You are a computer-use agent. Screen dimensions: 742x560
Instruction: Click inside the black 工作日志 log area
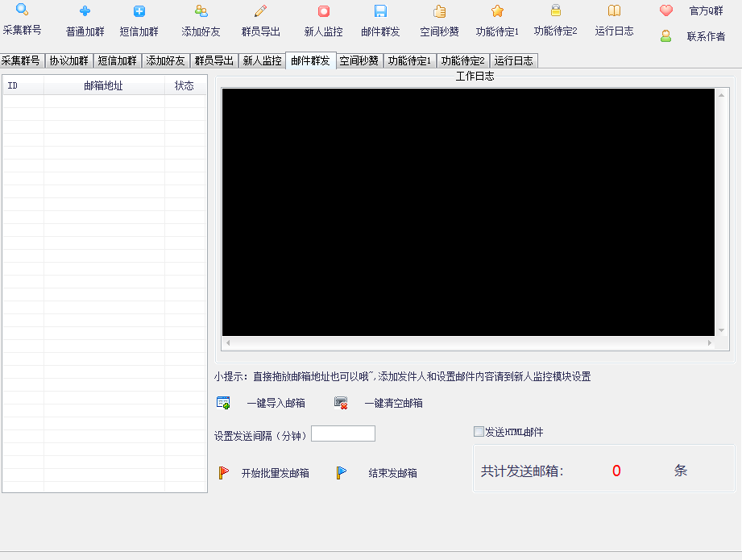click(468, 212)
